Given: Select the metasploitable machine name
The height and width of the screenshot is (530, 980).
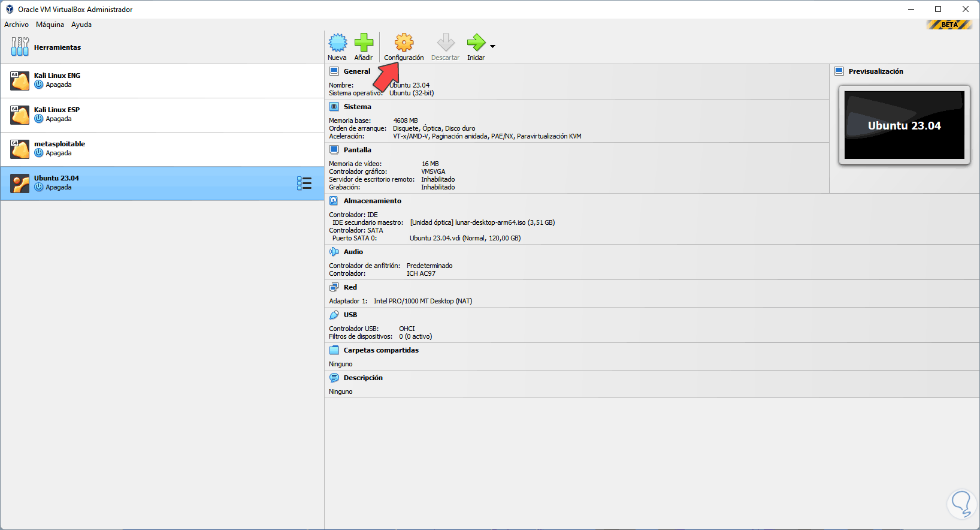Looking at the screenshot, I should (x=59, y=144).
